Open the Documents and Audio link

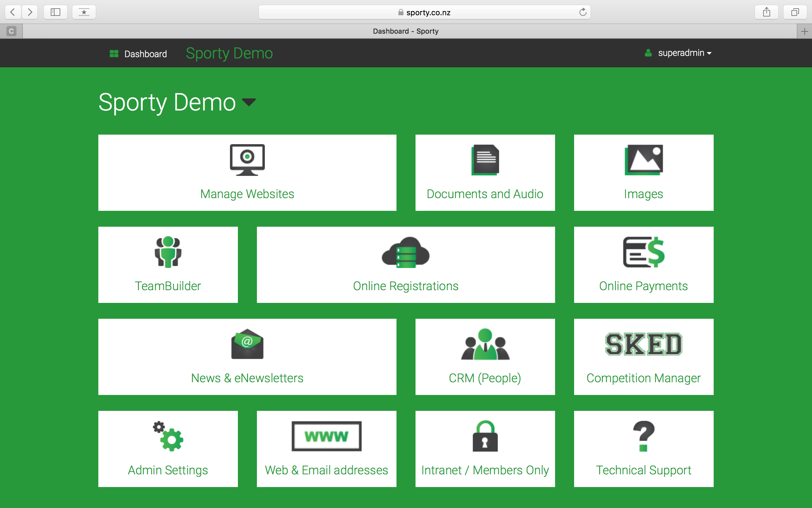(485, 194)
